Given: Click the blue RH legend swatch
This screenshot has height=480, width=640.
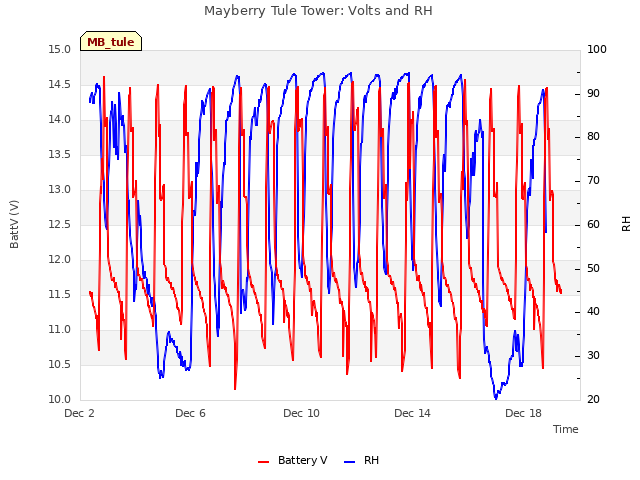Looking at the screenshot, I should click(x=350, y=462).
